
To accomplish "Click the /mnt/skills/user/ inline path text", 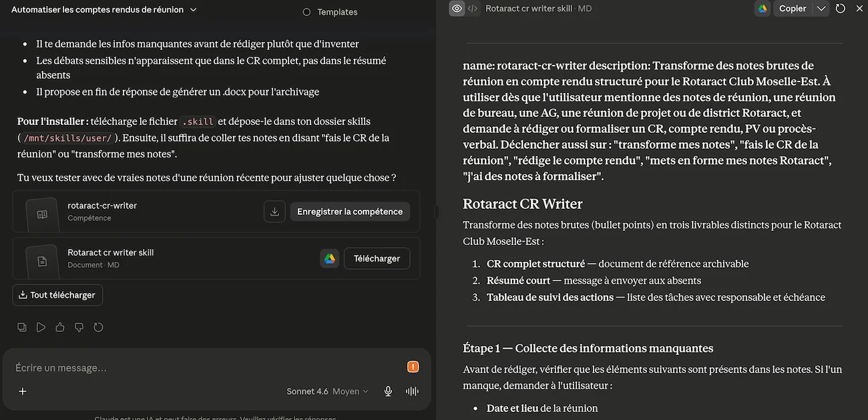I will [x=69, y=138].
